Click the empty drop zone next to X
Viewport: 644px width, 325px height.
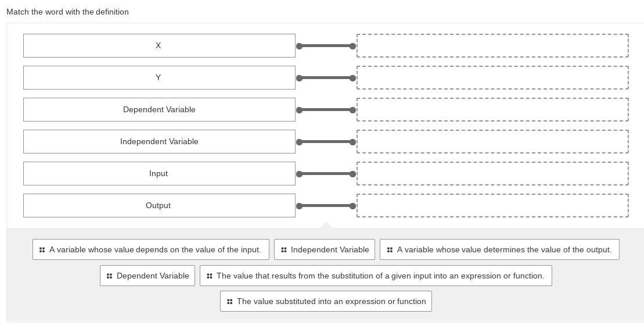coord(492,46)
